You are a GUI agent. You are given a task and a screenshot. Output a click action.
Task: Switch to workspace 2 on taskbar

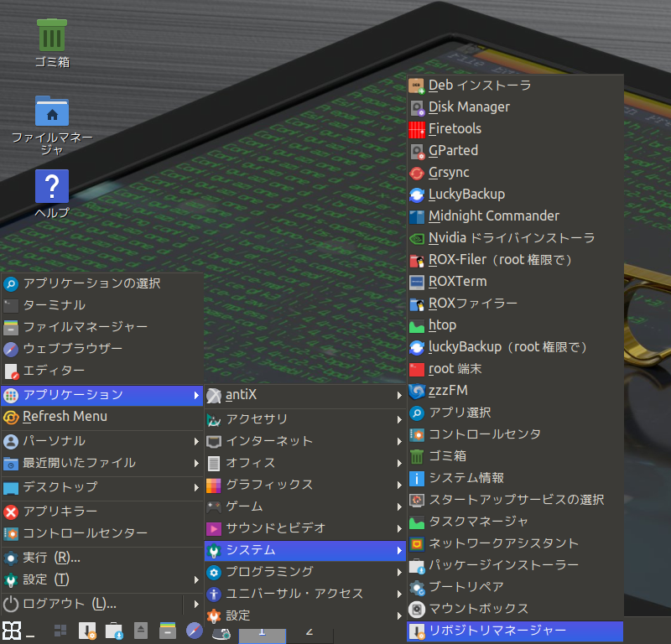(x=309, y=635)
